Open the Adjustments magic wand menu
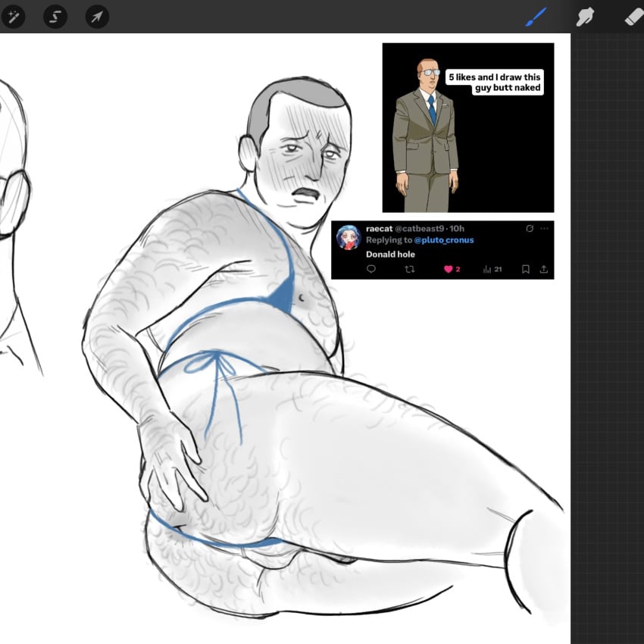644x644 pixels. [x=14, y=17]
